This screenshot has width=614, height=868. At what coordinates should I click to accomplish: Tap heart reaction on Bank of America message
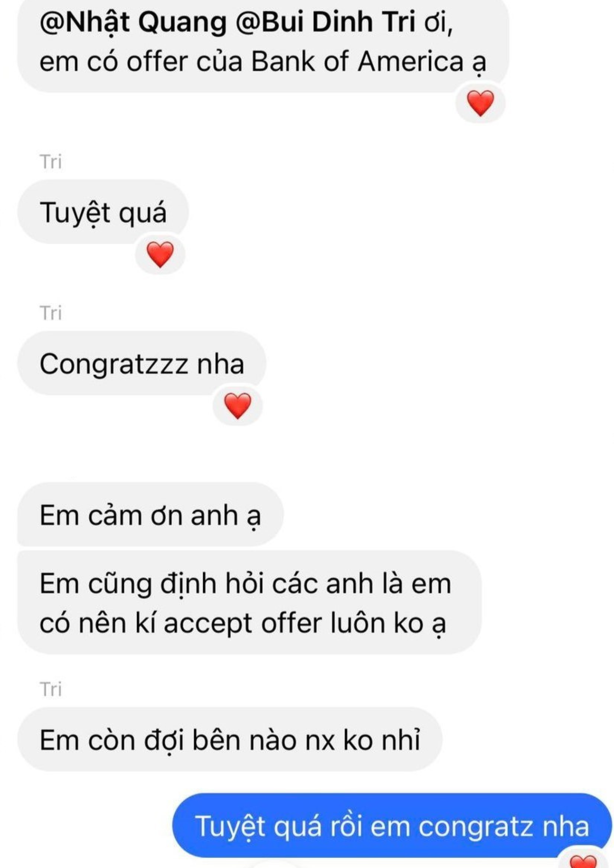coord(480,103)
